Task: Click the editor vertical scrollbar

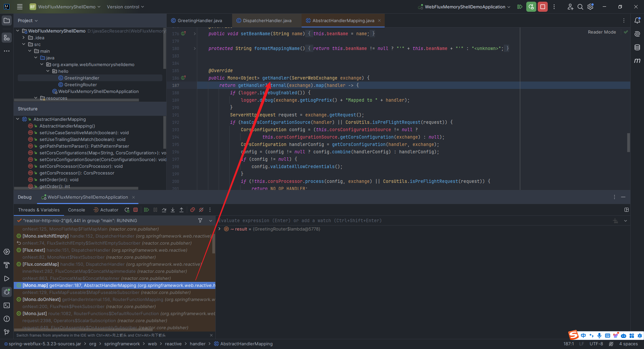Action: tap(628, 143)
